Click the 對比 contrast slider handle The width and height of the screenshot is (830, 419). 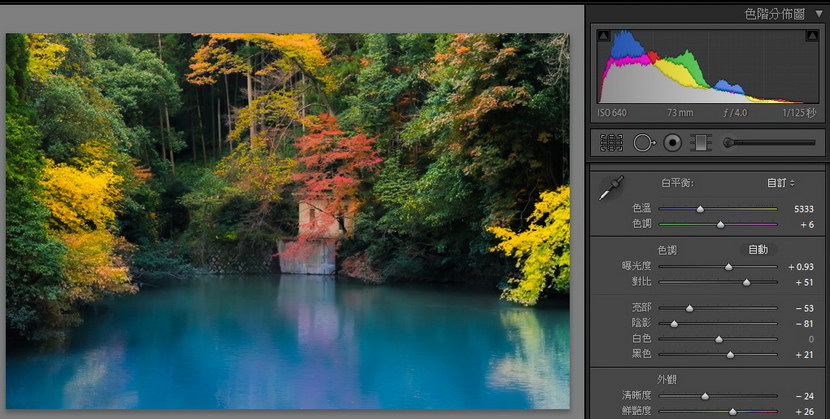[746, 283]
